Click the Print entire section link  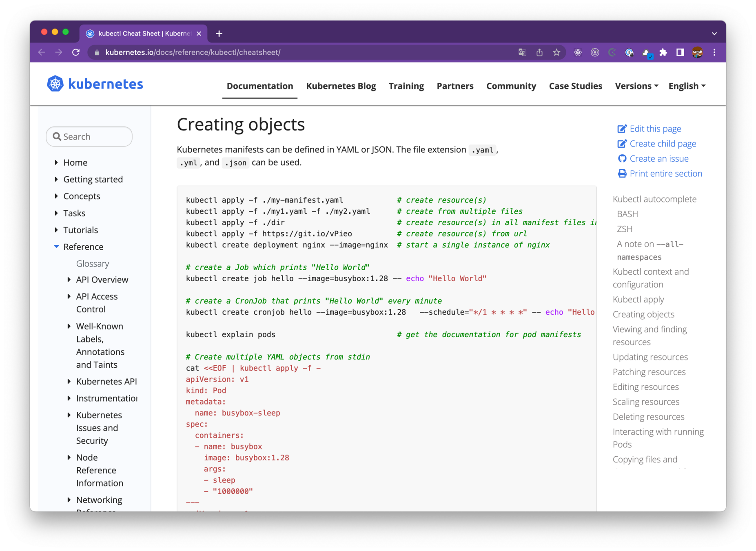pyautogui.click(x=666, y=173)
